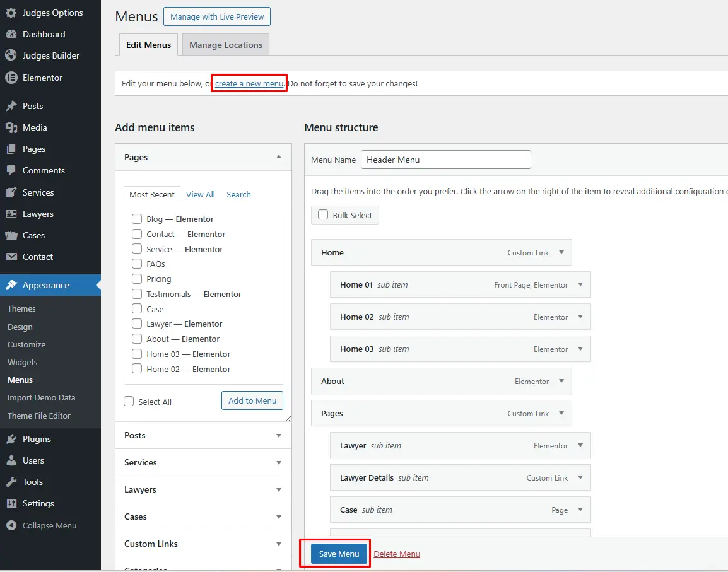Expand the Lawyer sub item arrow
This screenshot has width=728, height=572.
point(580,445)
